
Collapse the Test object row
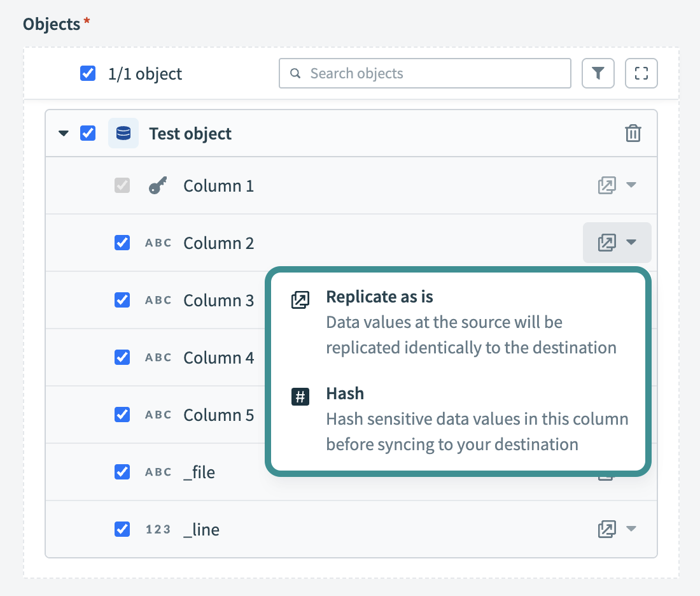coord(62,133)
